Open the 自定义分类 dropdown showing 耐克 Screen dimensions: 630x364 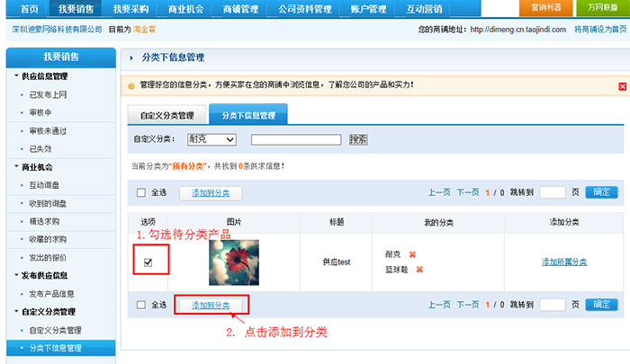pos(211,139)
